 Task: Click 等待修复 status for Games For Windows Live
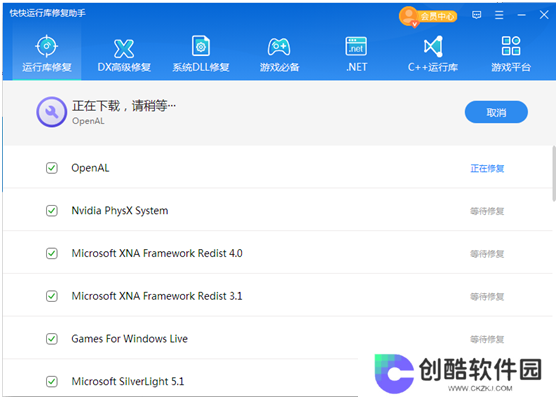click(x=487, y=339)
